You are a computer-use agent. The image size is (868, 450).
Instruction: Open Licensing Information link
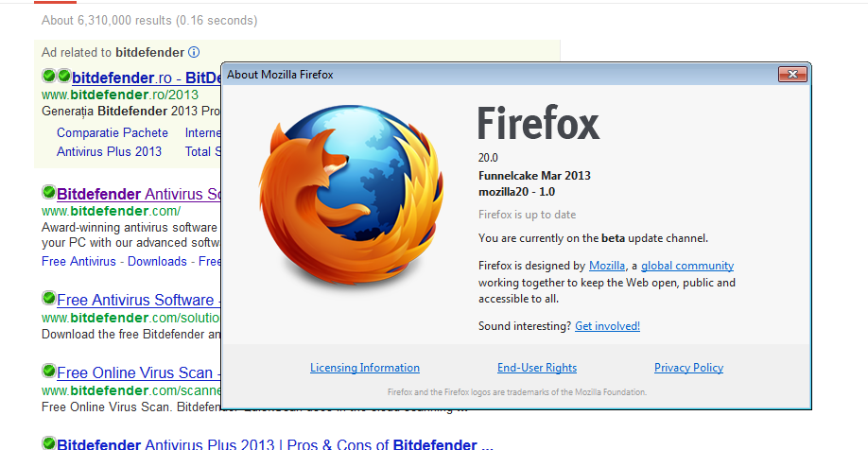(365, 368)
